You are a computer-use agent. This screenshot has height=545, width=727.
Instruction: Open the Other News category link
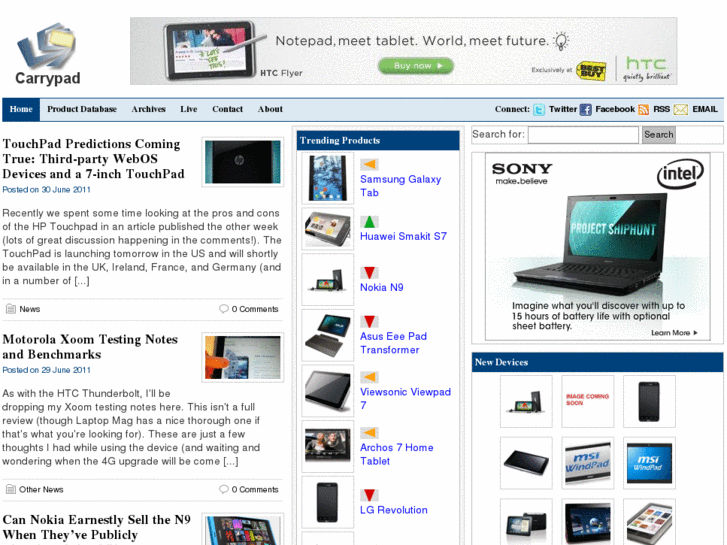[41, 490]
